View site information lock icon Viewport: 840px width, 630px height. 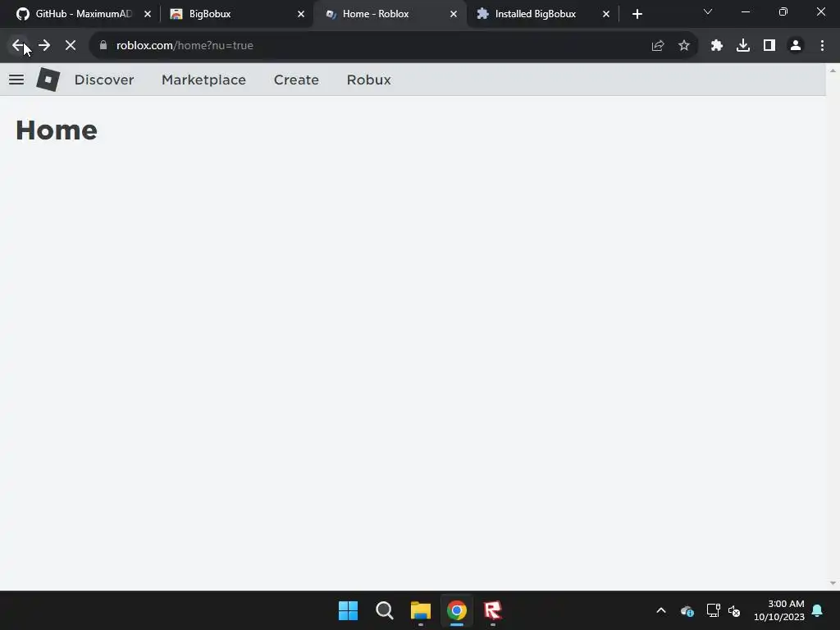[103, 46]
